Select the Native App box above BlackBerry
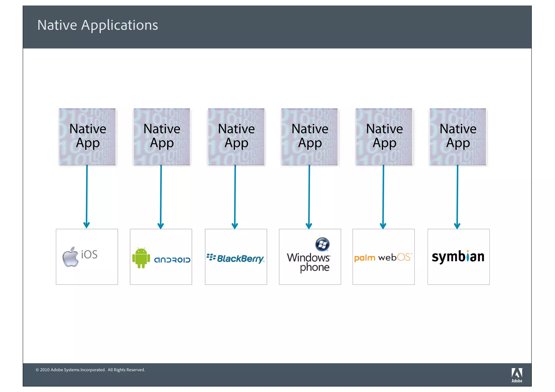Screen dimensions: 555x392 coord(236,137)
